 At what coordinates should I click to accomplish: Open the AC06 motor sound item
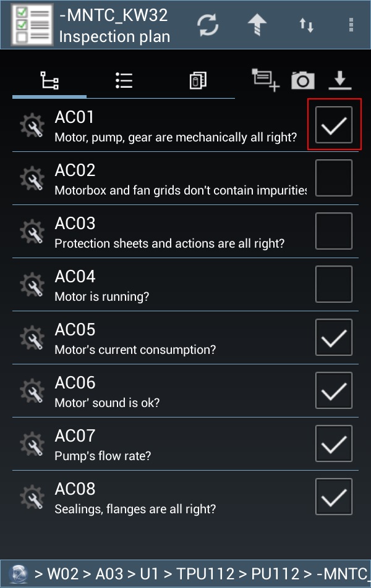tap(167, 391)
